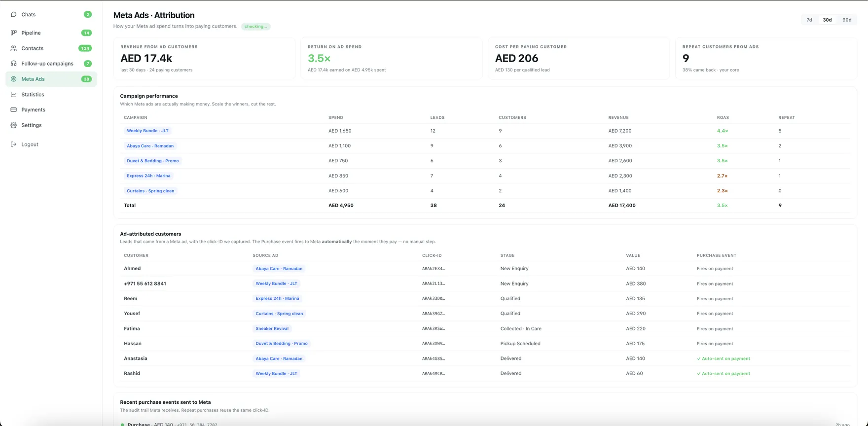Click the Pipeline board icon

[13, 33]
